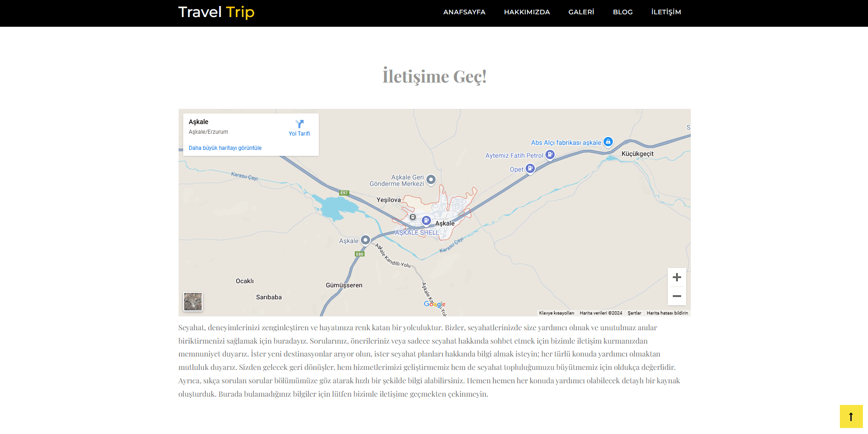Open the ANAFSAYFA menu item

pyautogui.click(x=464, y=12)
